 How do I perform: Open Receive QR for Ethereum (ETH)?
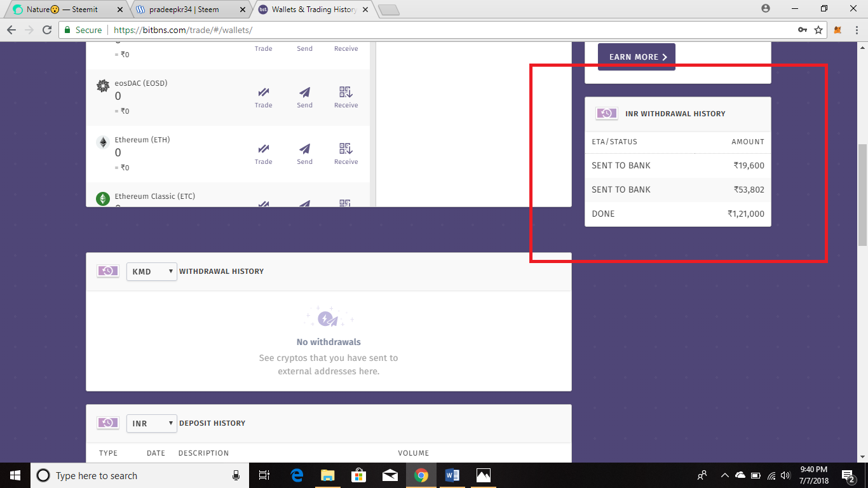click(346, 154)
